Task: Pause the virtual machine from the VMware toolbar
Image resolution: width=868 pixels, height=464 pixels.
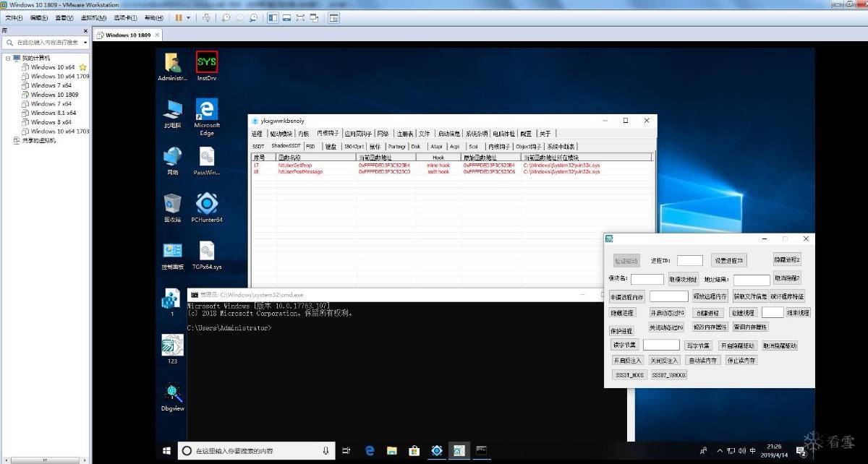Action: [x=179, y=17]
